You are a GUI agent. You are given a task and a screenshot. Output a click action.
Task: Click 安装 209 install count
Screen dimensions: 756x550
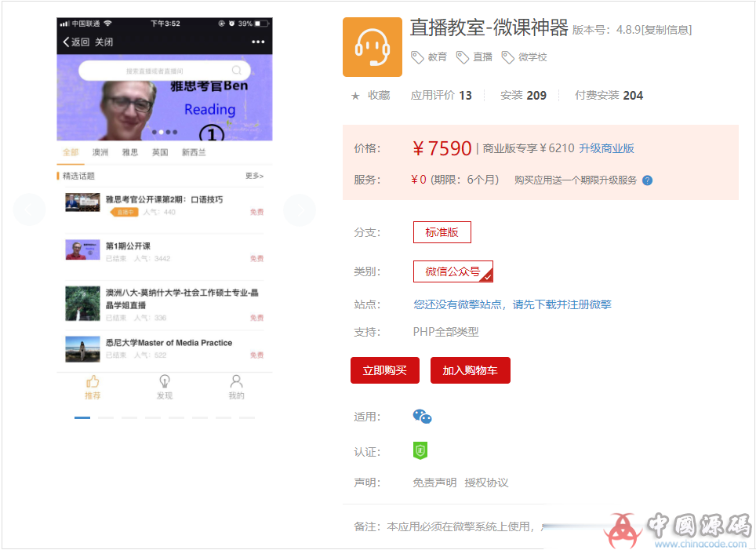coord(523,96)
